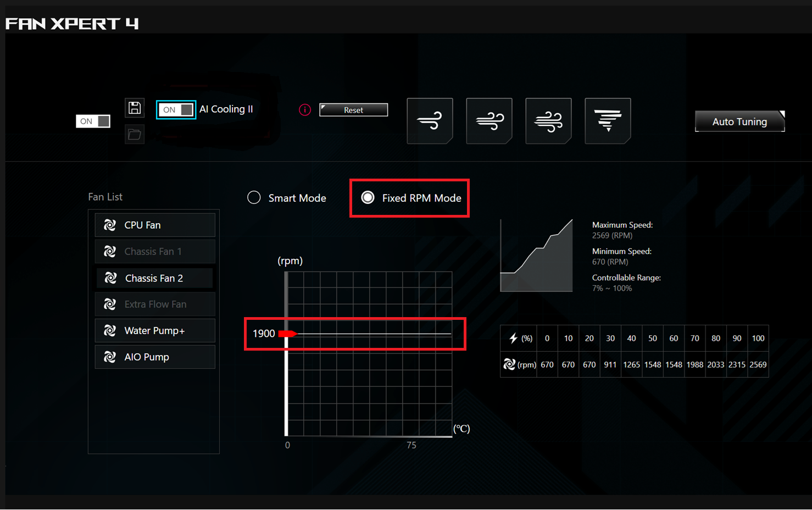Click the 2033 rpm table cell
This screenshot has height=510, width=812.
716,364
